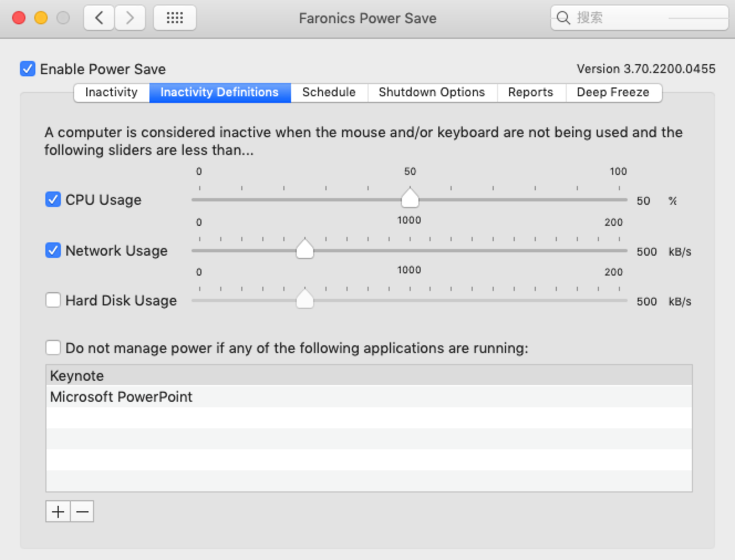The width and height of the screenshot is (735, 560).
Task: Click the Faronics Power Save window title
Action: (x=367, y=18)
